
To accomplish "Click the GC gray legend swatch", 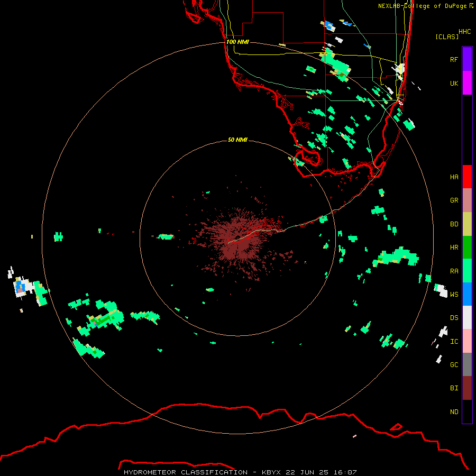I will pyautogui.click(x=467, y=364).
